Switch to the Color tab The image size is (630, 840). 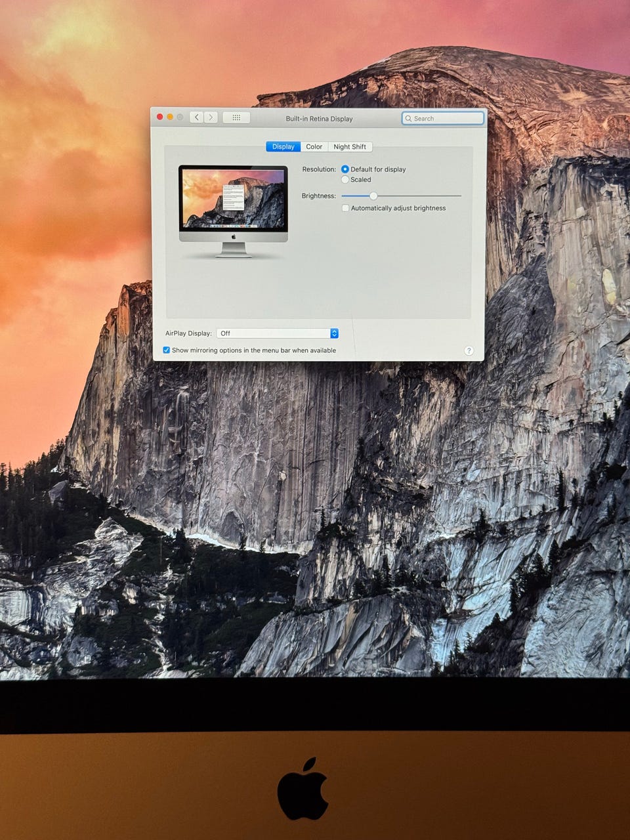coord(314,147)
